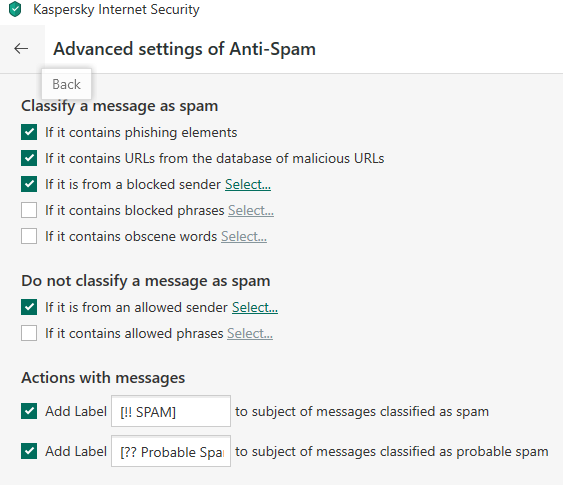Enable the blocked phrases checkbox
563x485 pixels.
click(29, 210)
